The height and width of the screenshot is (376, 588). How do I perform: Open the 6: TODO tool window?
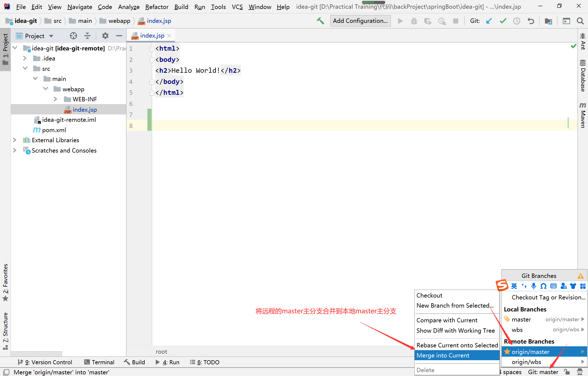pos(204,362)
